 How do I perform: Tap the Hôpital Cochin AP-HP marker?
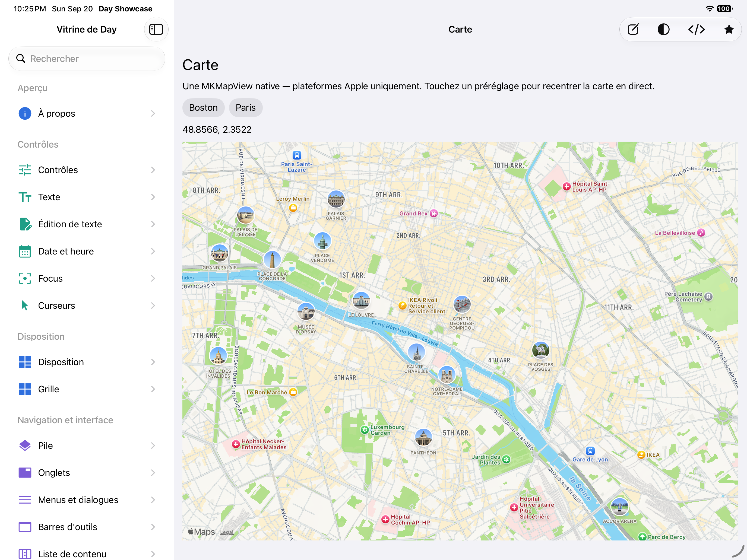[x=385, y=520]
